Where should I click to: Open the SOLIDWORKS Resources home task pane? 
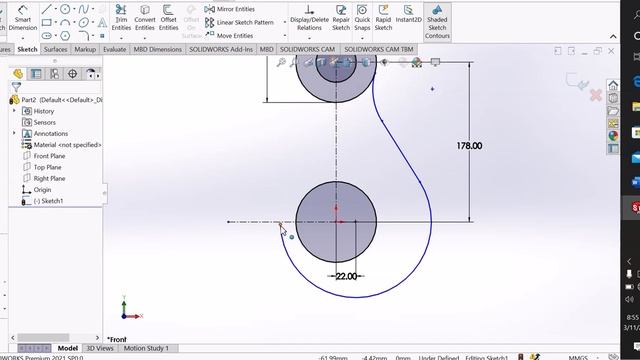tap(613, 85)
